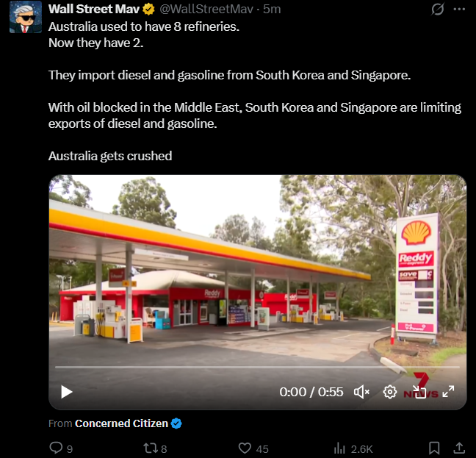Viewport: 476px width, 458px height.
Task: Click the video progress bar
Action: click(257, 367)
